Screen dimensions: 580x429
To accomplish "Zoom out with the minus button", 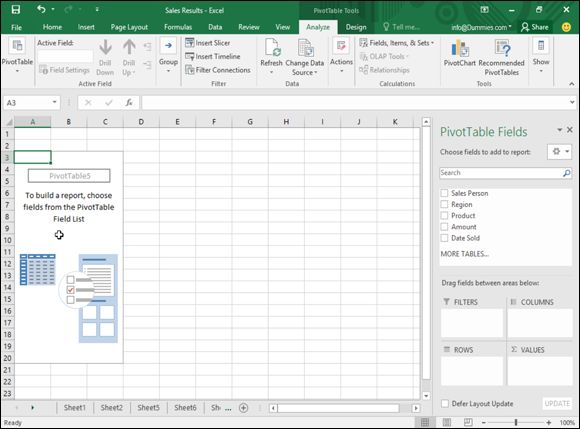I will [x=483, y=422].
